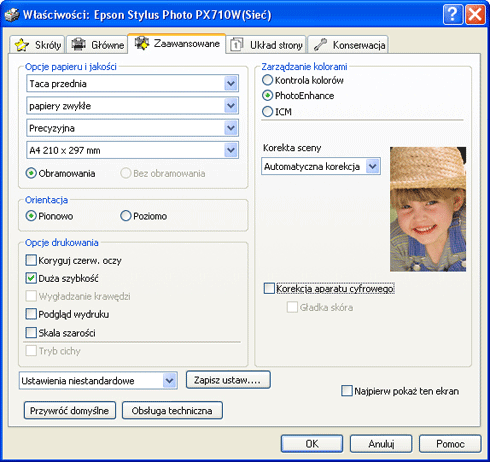Expand the Precyzyjna quality dropdown

[132, 128]
